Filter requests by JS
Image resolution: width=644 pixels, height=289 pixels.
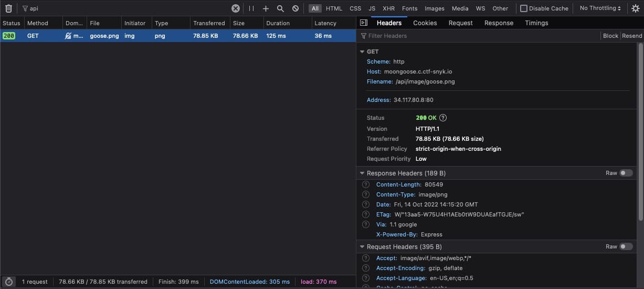click(372, 8)
